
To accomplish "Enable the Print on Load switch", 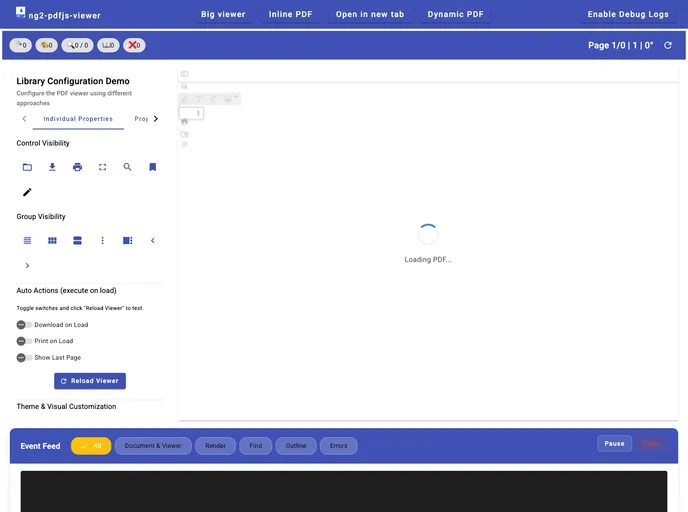I will pos(24,341).
